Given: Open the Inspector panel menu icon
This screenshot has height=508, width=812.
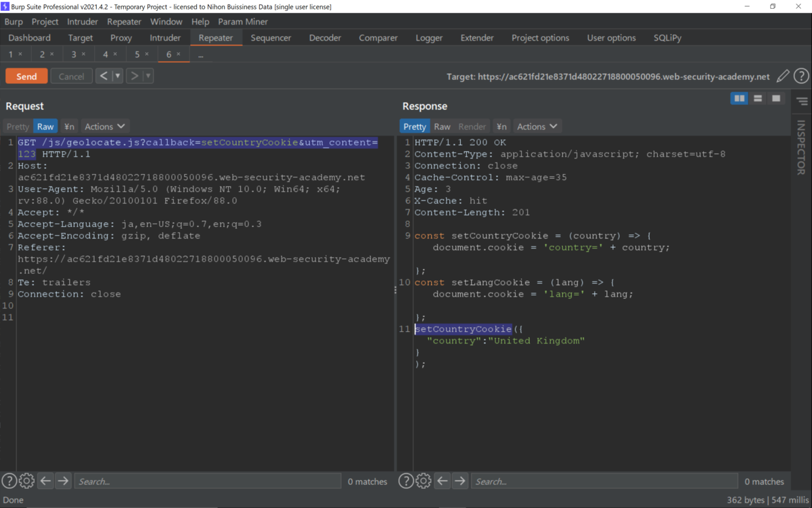Looking at the screenshot, I should click(802, 102).
